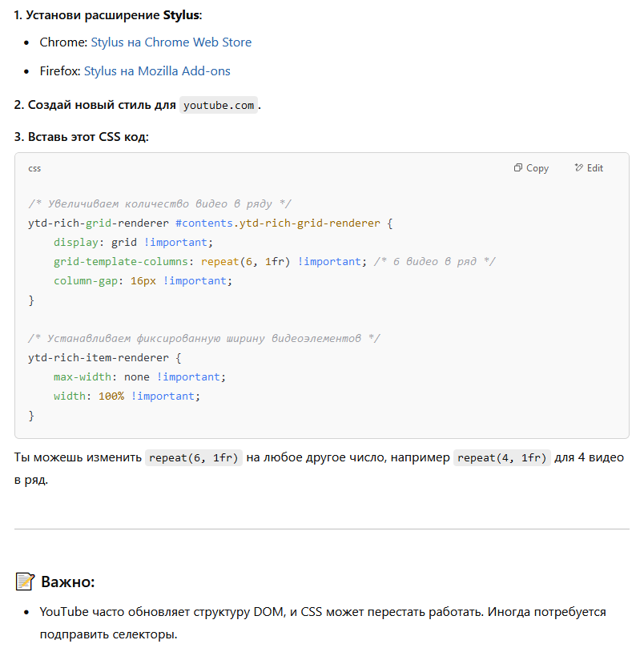Click the inline repeat(6, 1fr) code snippet
This screenshot has height=648, width=644.
click(194, 458)
